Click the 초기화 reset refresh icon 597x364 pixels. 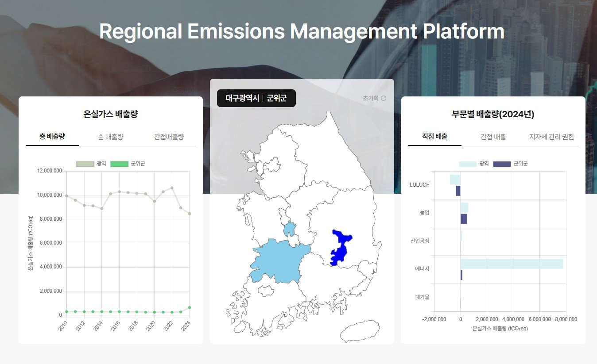point(384,98)
